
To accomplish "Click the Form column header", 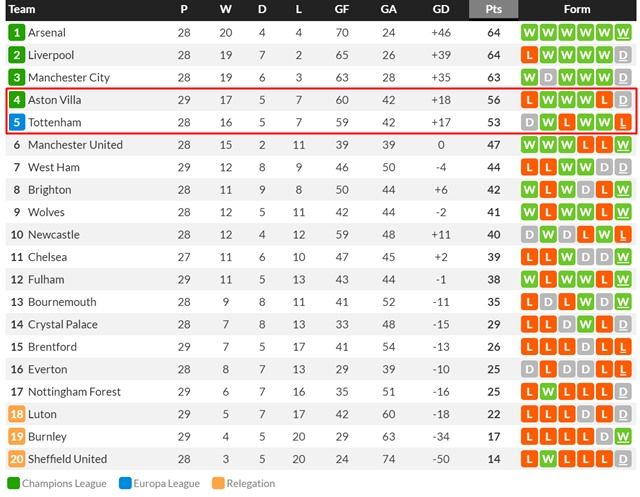I will point(576,9).
